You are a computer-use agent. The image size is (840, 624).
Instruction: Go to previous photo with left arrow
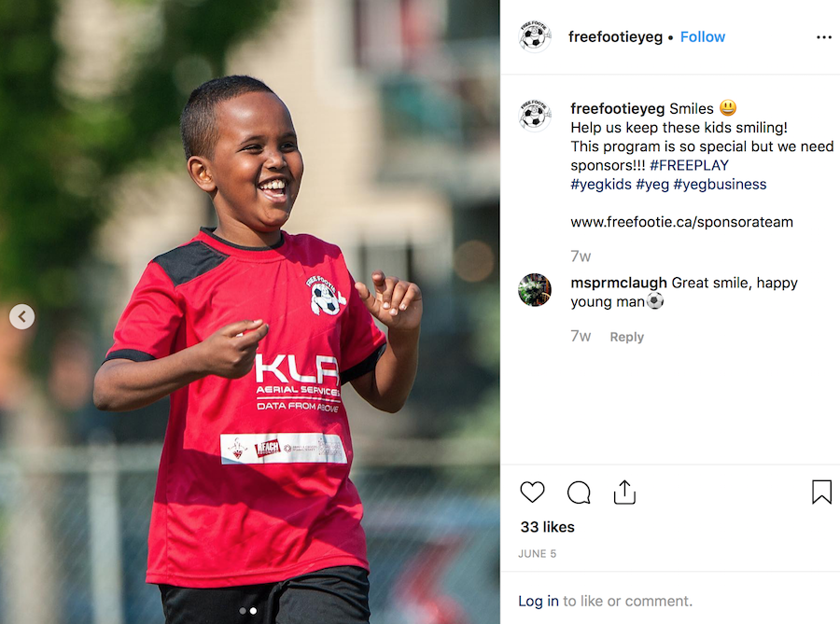pos(22,316)
